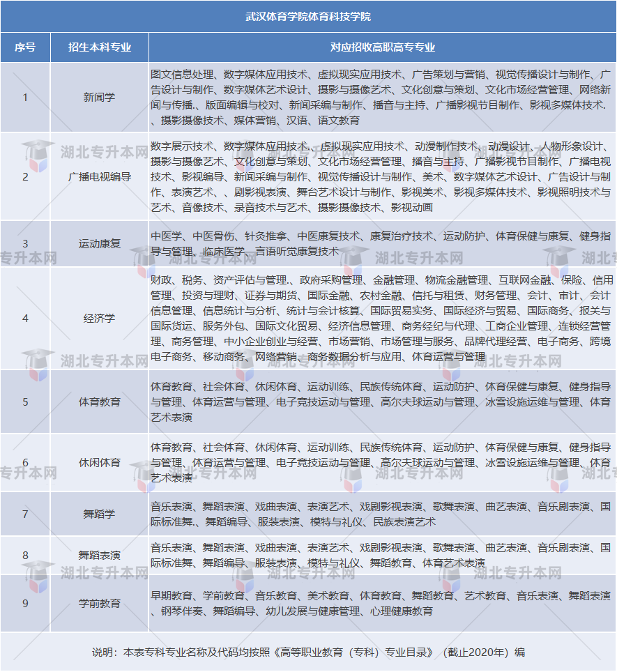The height and width of the screenshot is (672, 617).
Task: Click serial number 6 cell
Action: point(25,463)
